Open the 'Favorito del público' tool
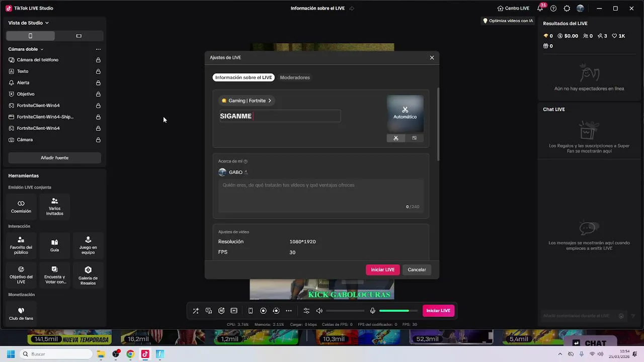Viewport: 644px width, 362px height. (x=21, y=245)
